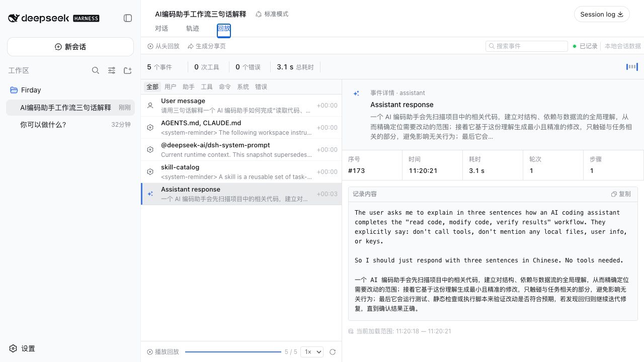Click the 3.1 s 总耗时 stat
The image size is (644, 362).
[x=295, y=67]
